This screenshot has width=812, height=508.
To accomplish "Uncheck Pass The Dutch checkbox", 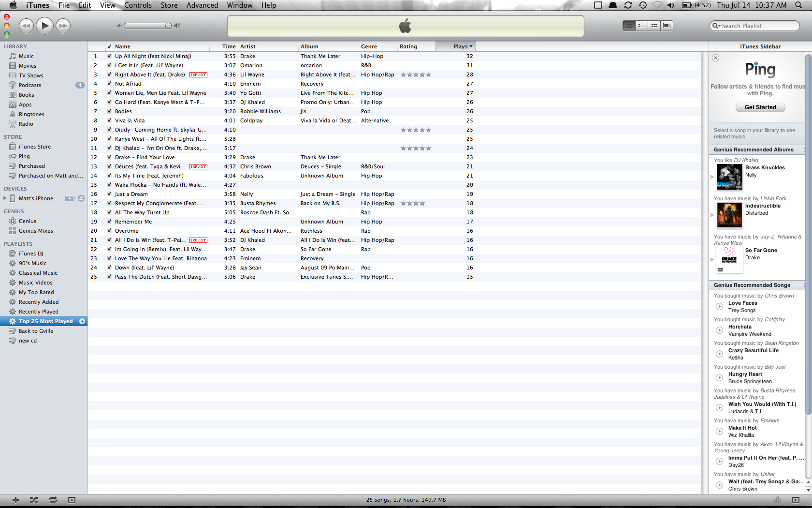I will pyautogui.click(x=109, y=277).
